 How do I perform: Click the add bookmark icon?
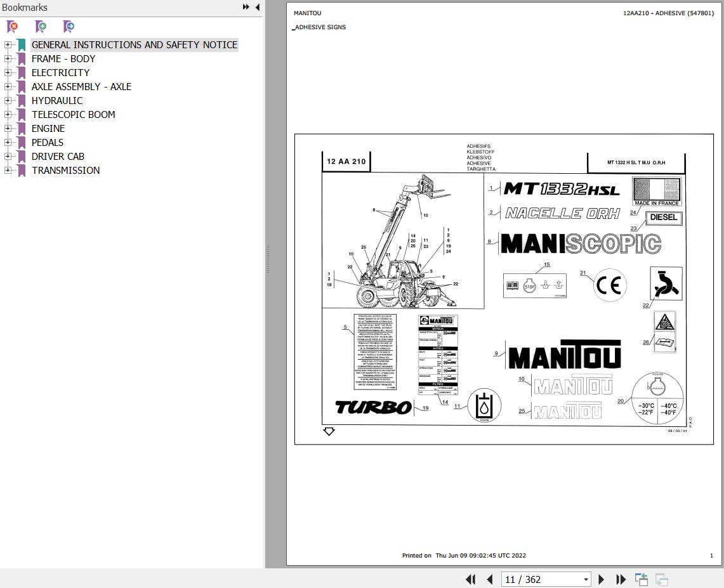point(41,27)
